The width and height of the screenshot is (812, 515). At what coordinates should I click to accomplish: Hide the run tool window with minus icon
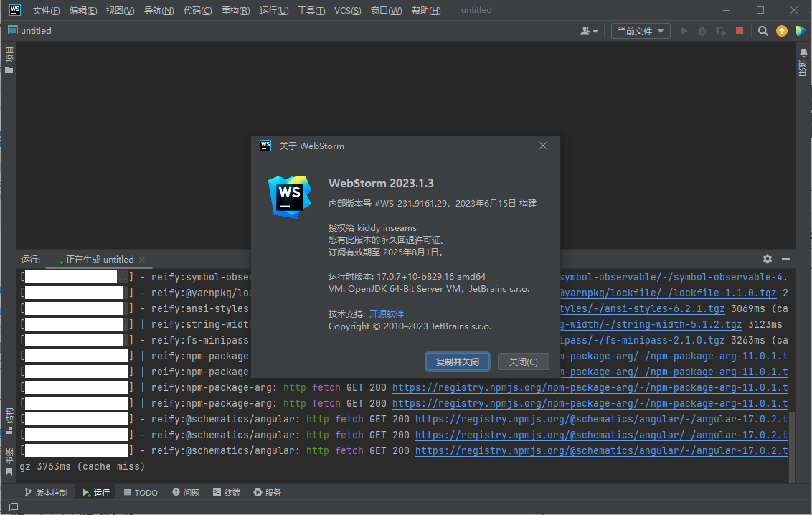pos(786,259)
